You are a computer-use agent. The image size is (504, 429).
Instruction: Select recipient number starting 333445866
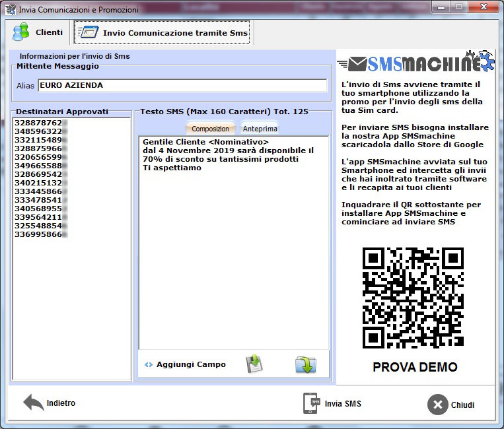(x=41, y=191)
